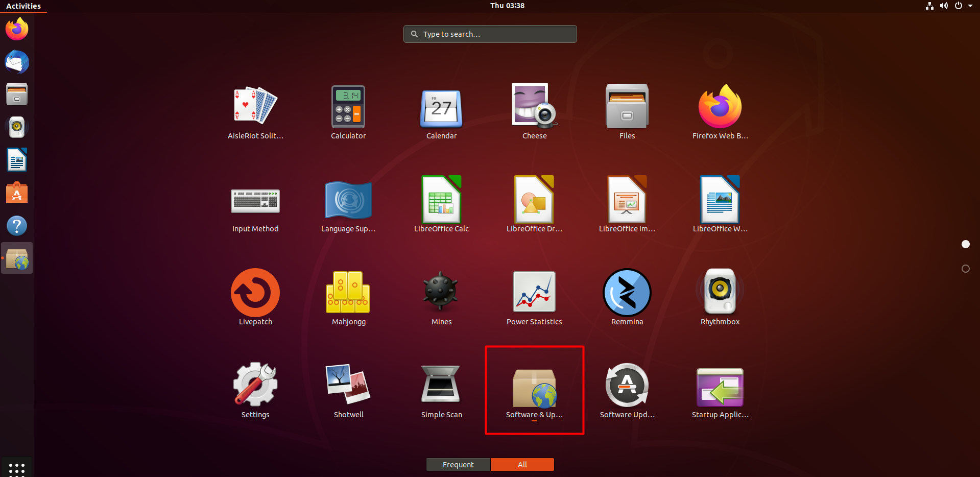Click the Activities button
The height and width of the screenshot is (477, 980).
click(x=23, y=6)
